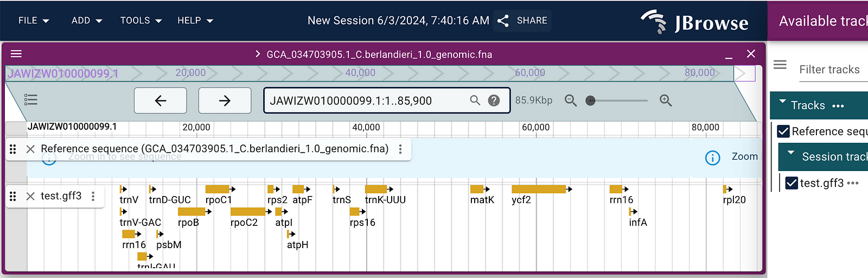The image size is (868, 278).
Task: Open the TOOLS menu
Action: click(x=141, y=21)
